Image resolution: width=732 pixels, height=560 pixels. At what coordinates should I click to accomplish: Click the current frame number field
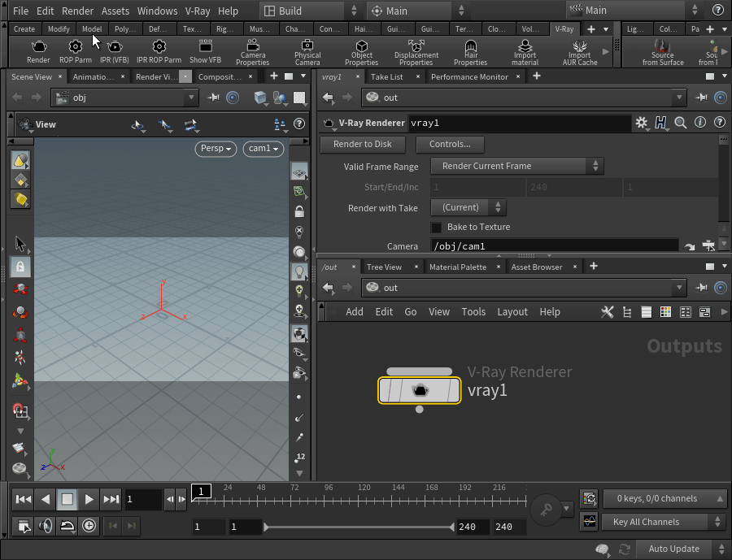click(143, 499)
